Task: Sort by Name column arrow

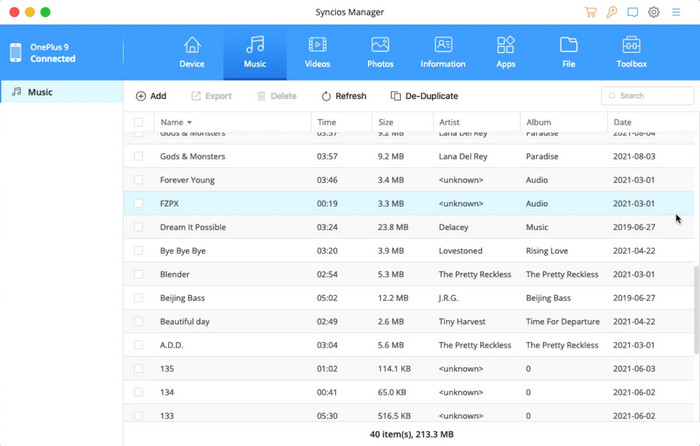Action: [x=189, y=122]
